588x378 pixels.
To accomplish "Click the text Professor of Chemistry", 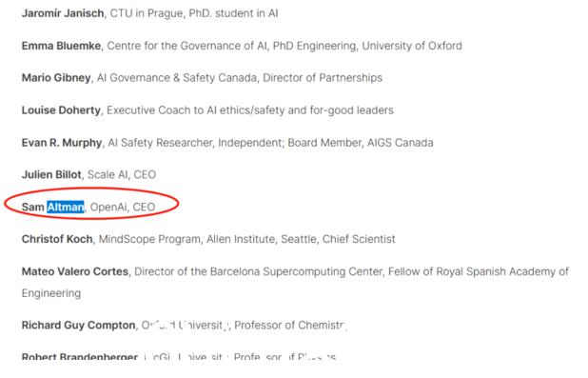I will [x=291, y=325].
